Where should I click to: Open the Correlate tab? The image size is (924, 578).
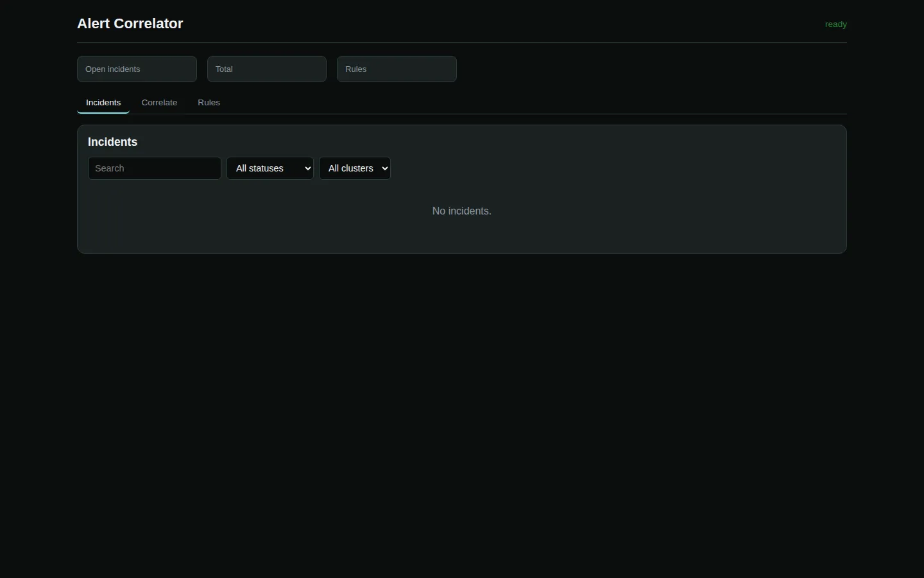pyautogui.click(x=159, y=103)
